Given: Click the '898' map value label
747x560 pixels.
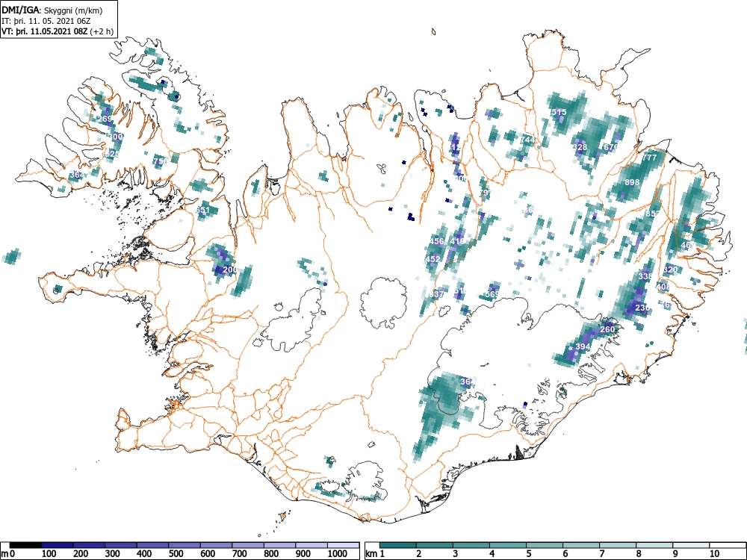Looking at the screenshot, I should click(632, 182).
